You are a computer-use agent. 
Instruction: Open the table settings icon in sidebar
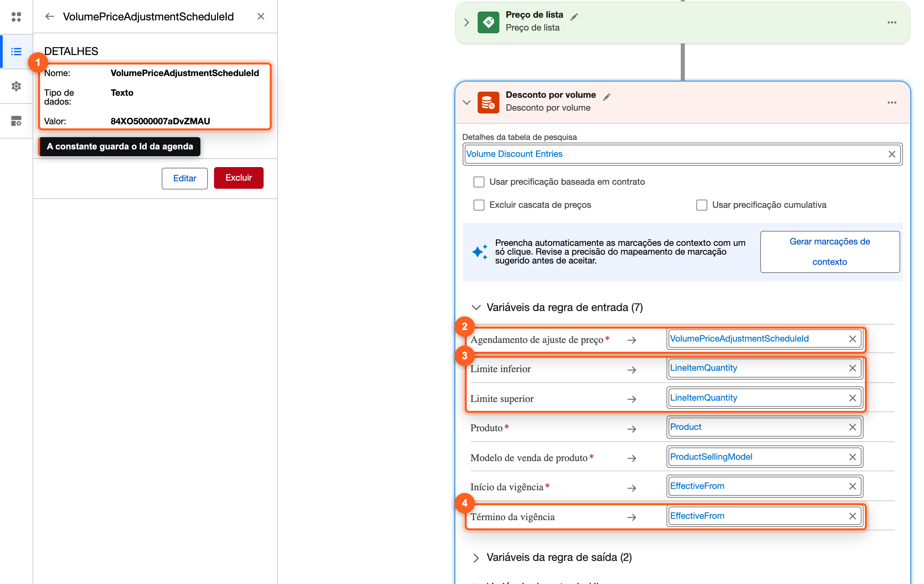point(16,121)
